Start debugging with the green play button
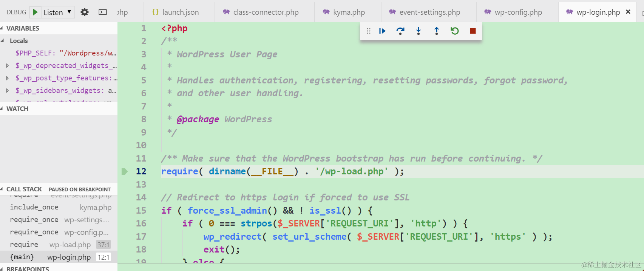 pyautogui.click(x=35, y=12)
